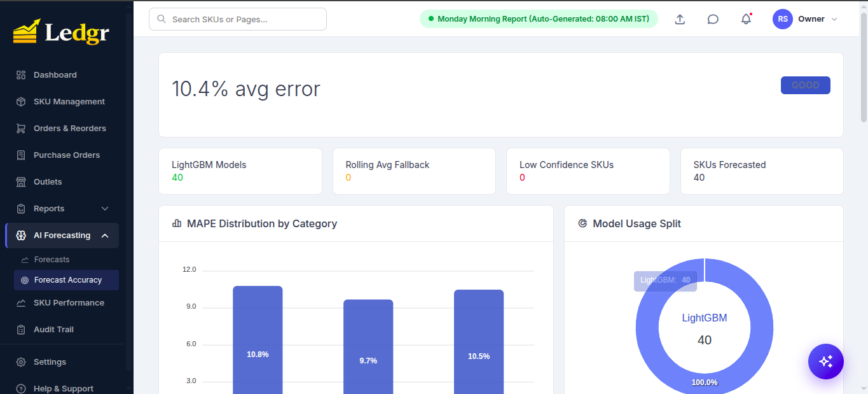Click the Settings gear icon

(x=21, y=362)
